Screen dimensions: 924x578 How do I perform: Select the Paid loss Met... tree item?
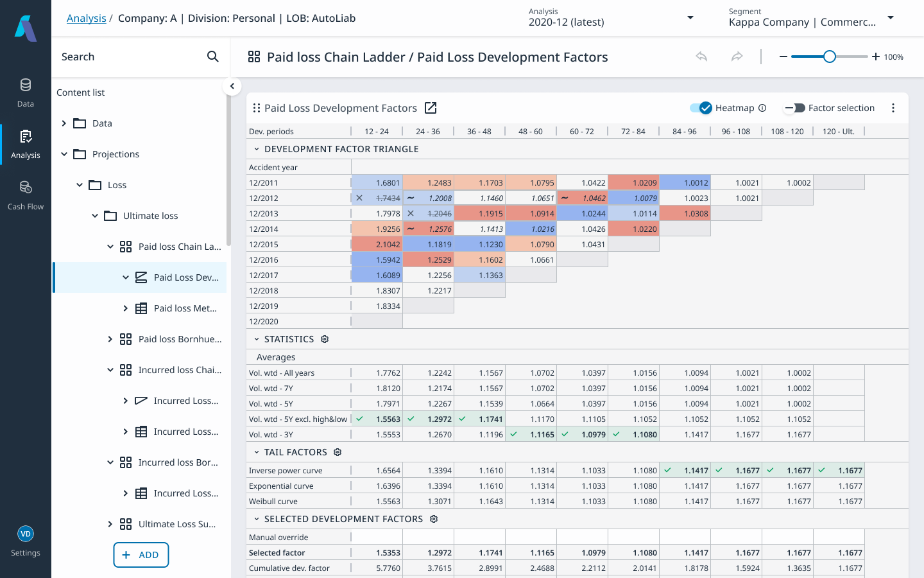tap(140, 308)
